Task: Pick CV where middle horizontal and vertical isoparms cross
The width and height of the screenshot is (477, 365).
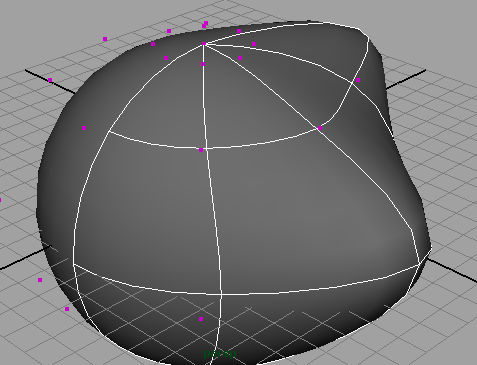Action: pyautogui.click(x=201, y=150)
